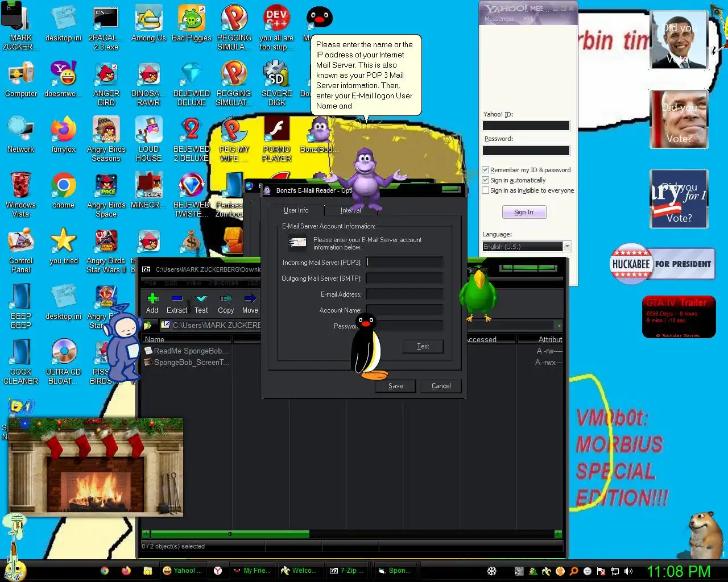The image size is (728, 582).
Task: Click the Outgoing Mail Server (SMTP) field
Action: pos(404,278)
